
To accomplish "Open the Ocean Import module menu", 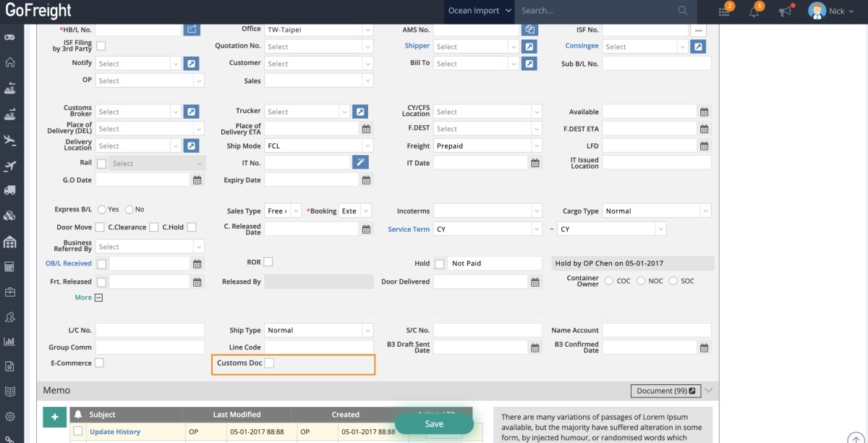I will click(x=480, y=11).
